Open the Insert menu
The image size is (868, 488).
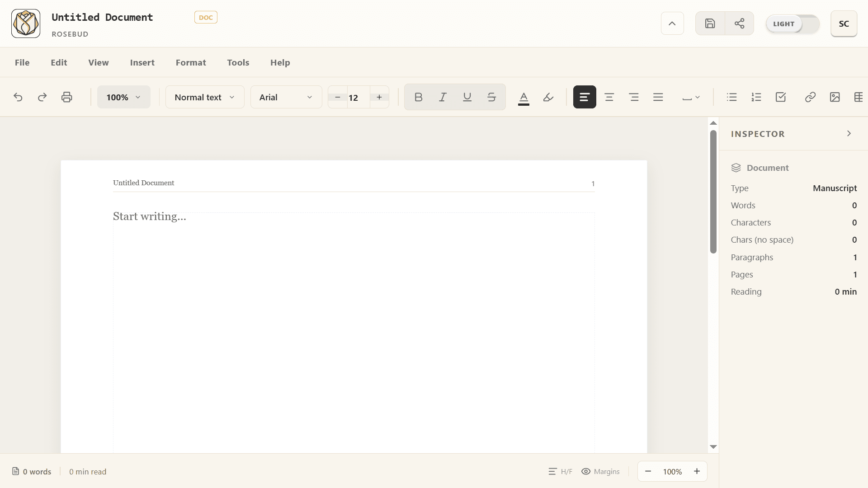click(x=142, y=63)
